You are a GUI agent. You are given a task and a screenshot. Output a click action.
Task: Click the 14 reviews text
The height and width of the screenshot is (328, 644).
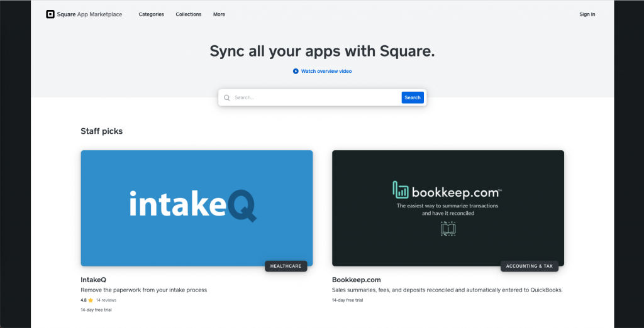click(x=106, y=300)
